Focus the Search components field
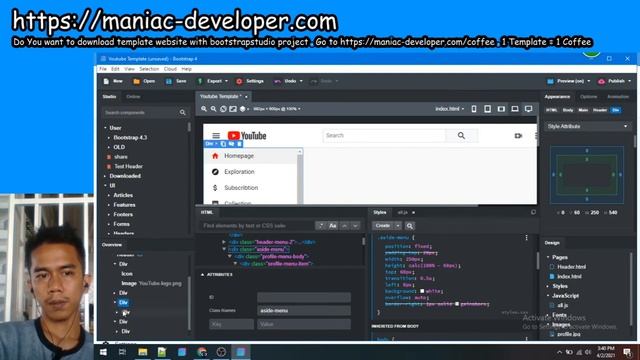 [140, 112]
